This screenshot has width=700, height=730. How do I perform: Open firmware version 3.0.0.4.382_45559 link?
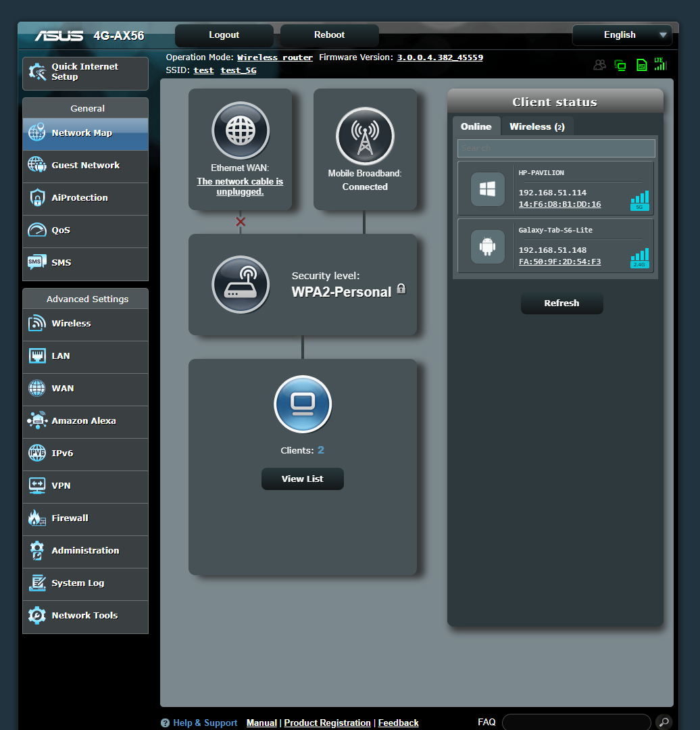(x=440, y=57)
